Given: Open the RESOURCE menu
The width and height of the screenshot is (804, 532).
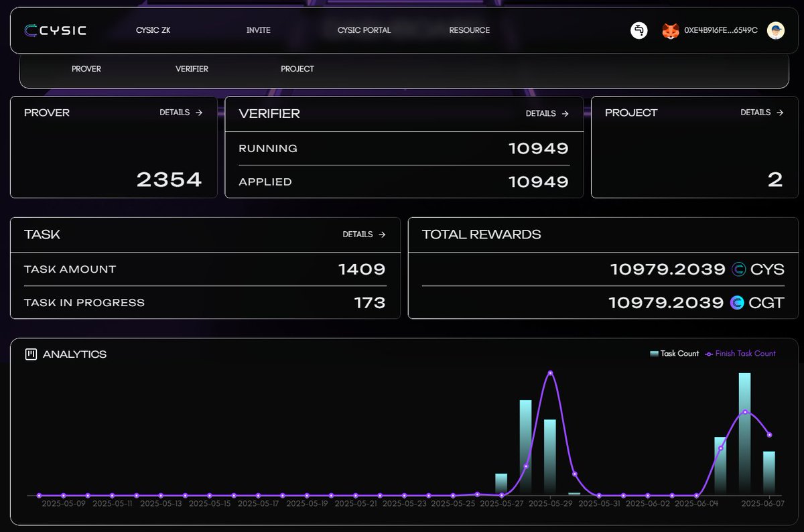Looking at the screenshot, I should click(470, 30).
